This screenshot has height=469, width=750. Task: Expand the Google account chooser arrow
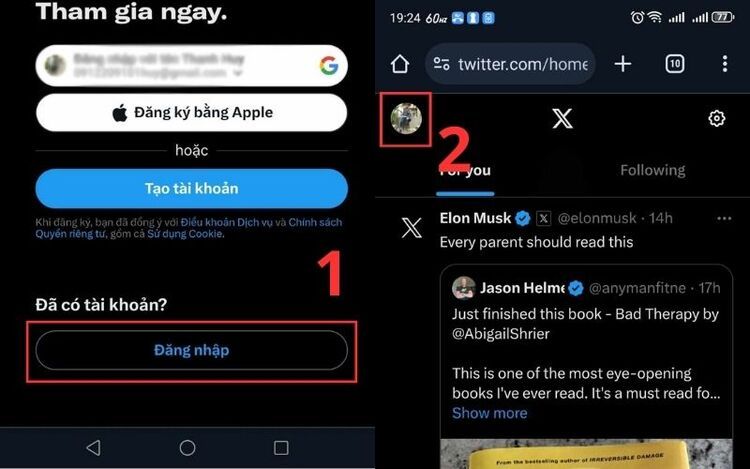(x=238, y=73)
